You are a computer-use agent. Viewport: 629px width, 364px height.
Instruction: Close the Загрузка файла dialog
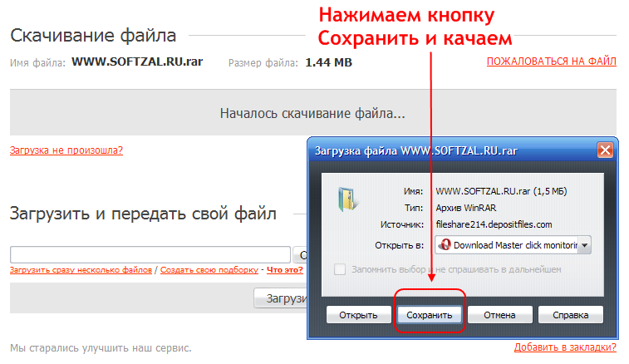tap(605, 150)
